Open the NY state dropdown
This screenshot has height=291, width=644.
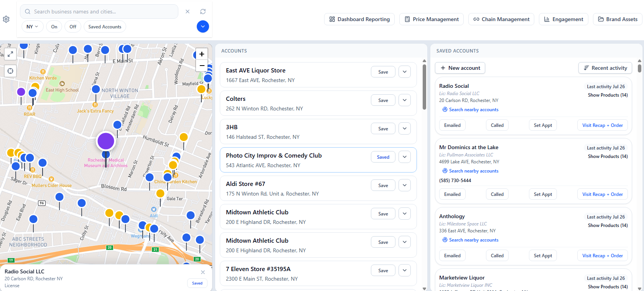click(32, 26)
